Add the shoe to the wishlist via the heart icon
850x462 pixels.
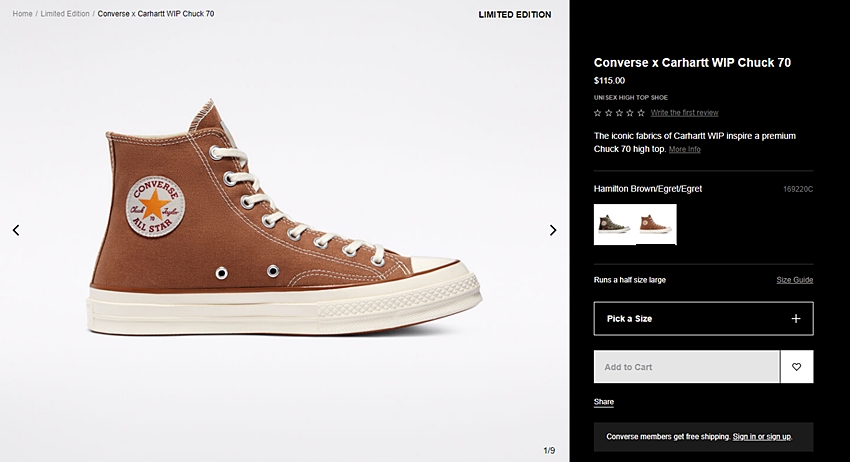pos(796,367)
